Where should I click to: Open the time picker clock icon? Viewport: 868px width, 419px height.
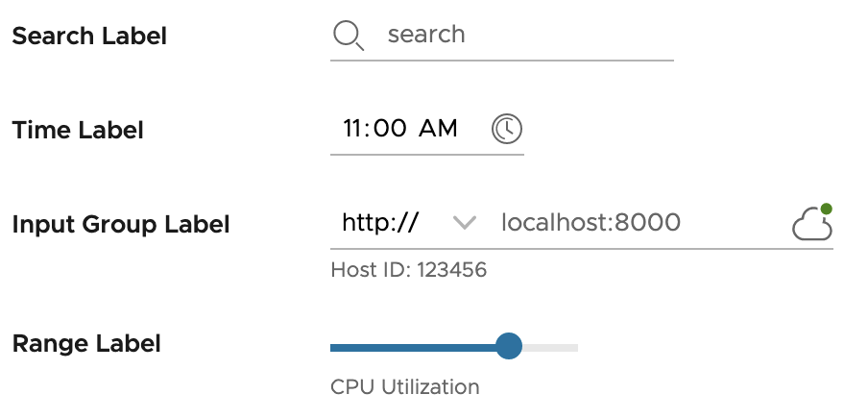tap(507, 129)
